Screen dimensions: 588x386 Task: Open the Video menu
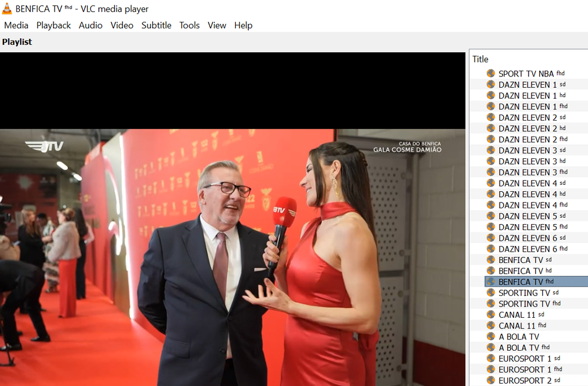click(x=122, y=25)
